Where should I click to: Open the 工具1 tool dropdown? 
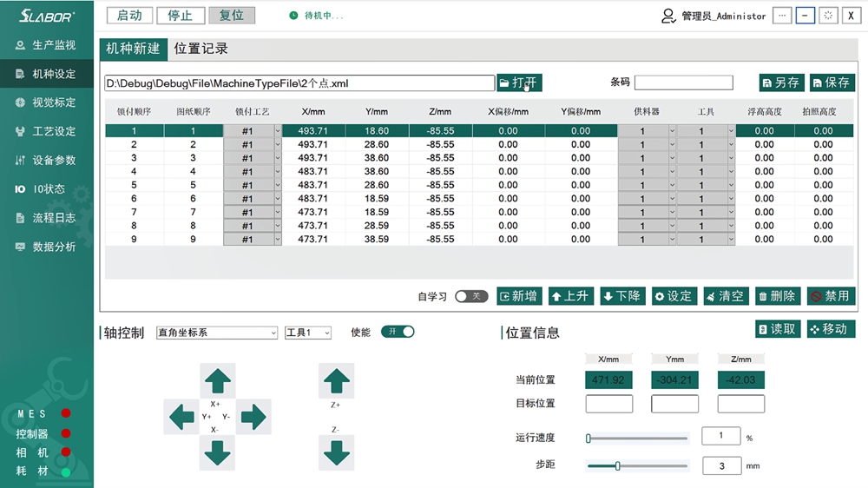coord(308,333)
